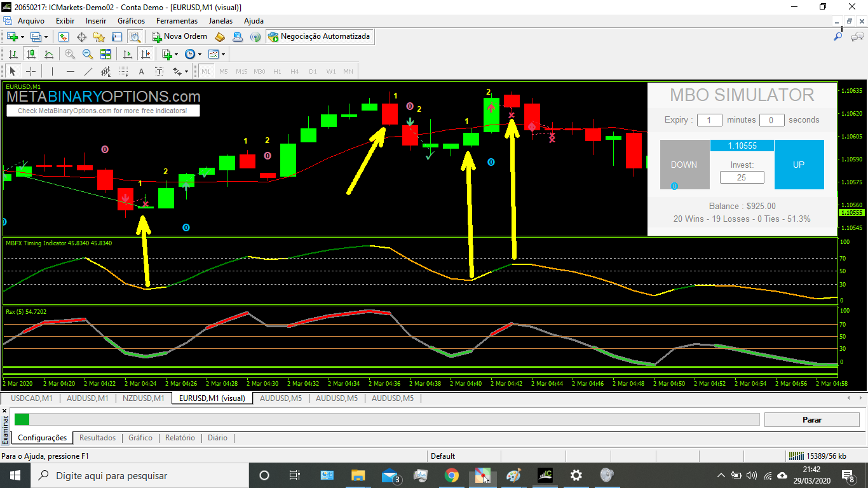
Task: Click the search magnifier icon at top right
Action: click(x=838, y=37)
